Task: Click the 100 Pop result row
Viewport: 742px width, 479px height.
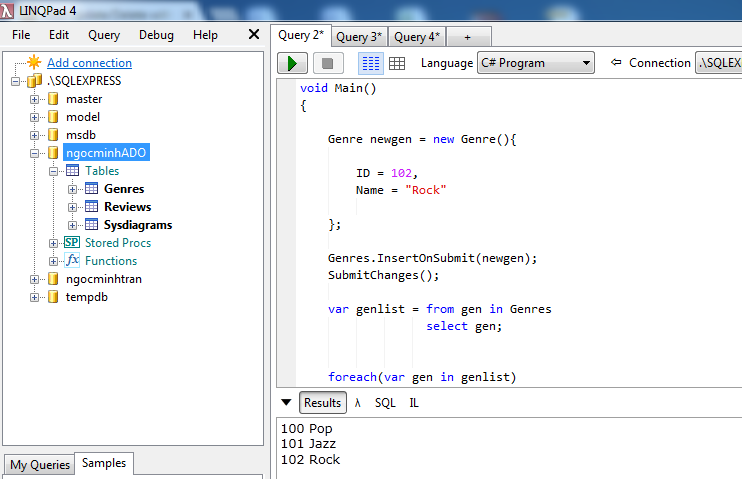Action: click(307, 428)
